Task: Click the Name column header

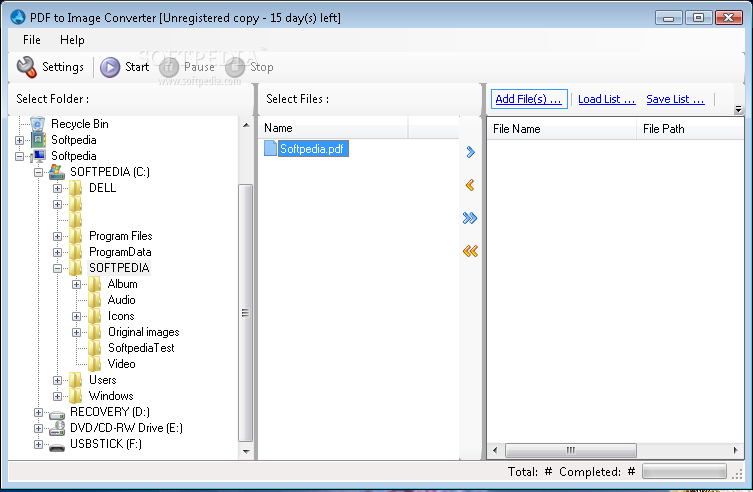Action: (334, 128)
